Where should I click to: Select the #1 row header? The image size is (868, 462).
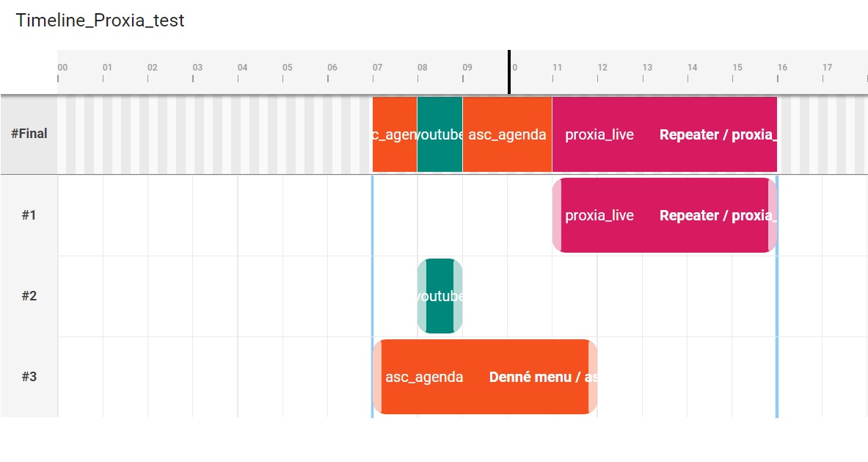(x=29, y=215)
